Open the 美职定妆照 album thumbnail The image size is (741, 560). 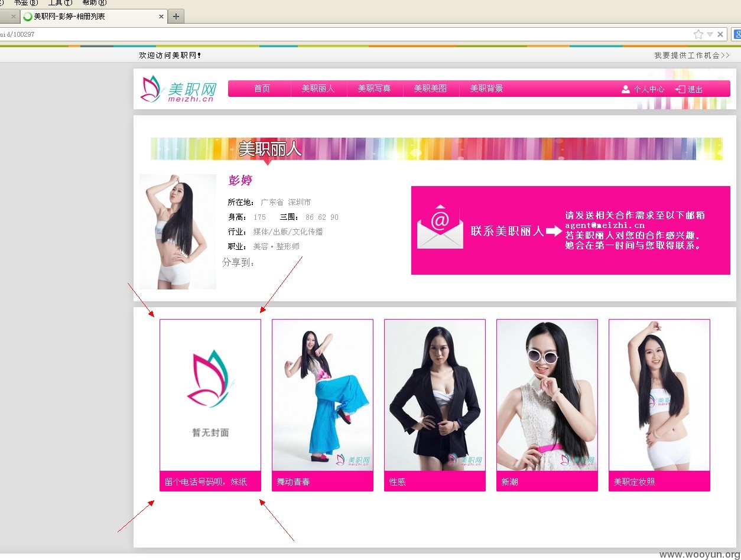coord(659,395)
